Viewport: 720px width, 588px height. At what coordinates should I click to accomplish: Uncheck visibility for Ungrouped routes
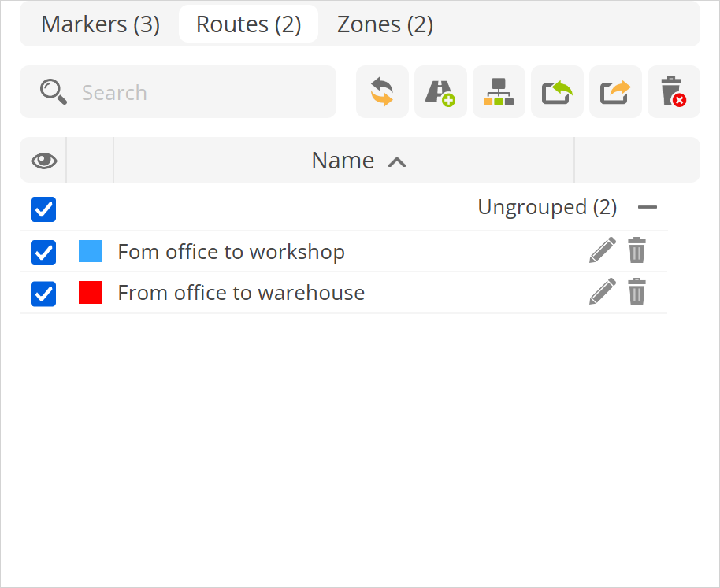pos(43,209)
